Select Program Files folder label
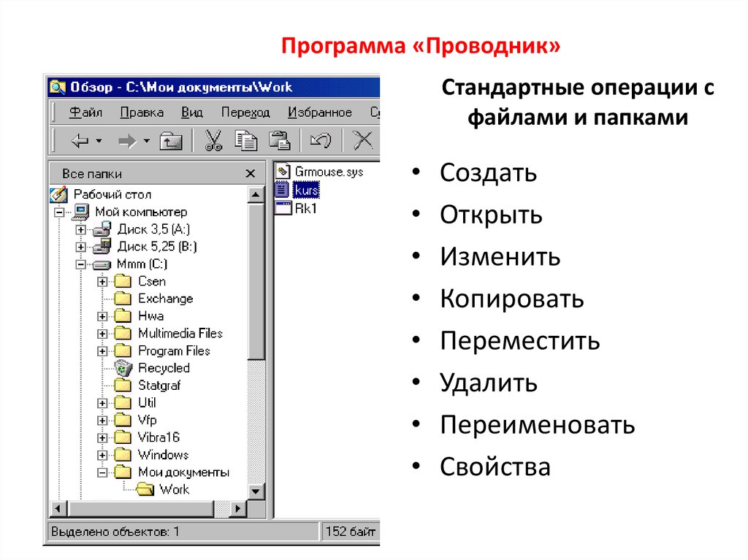This screenshot has width=748, height=560. coord(174,351)
